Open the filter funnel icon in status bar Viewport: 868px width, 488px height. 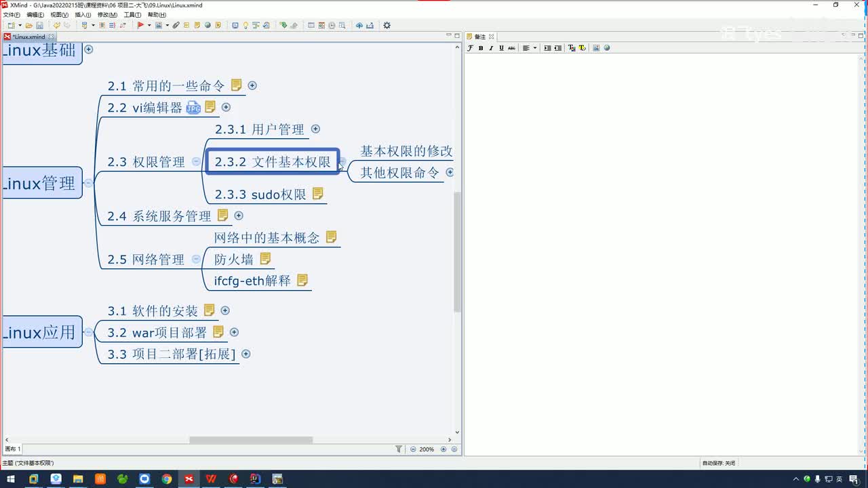[x=399, y=449]
